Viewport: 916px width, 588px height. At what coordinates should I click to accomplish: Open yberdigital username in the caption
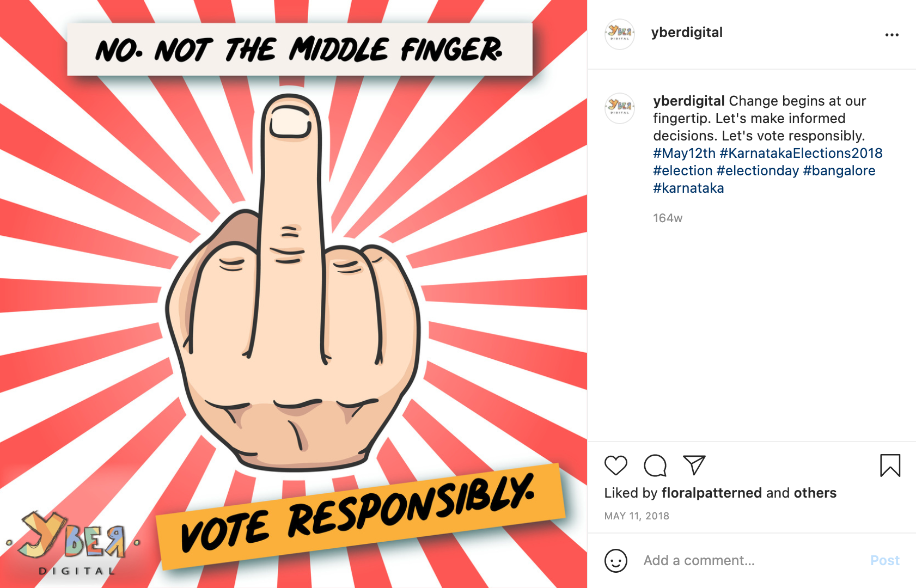pos(689,101)
